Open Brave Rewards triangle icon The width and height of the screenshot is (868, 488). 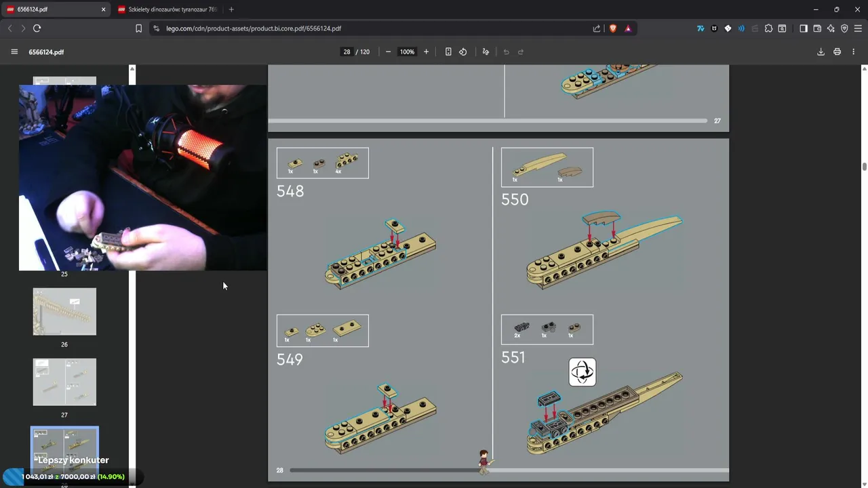tap(628, 28)
